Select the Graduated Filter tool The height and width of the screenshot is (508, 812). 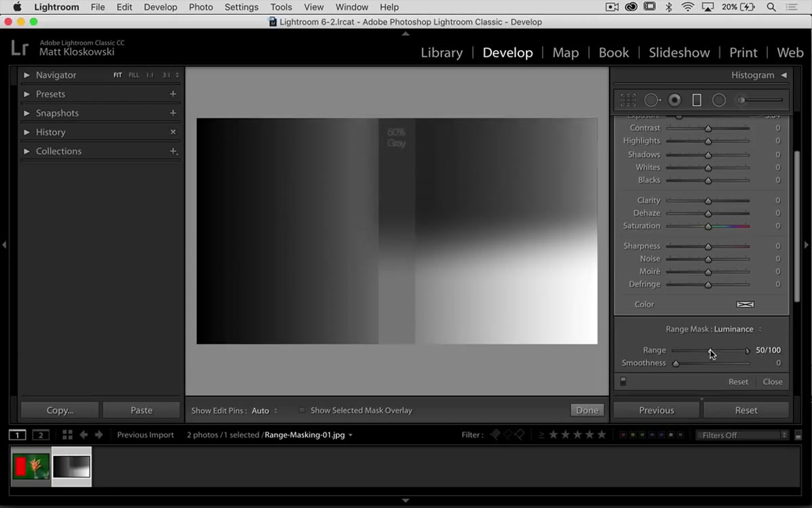tap(696, 100)
